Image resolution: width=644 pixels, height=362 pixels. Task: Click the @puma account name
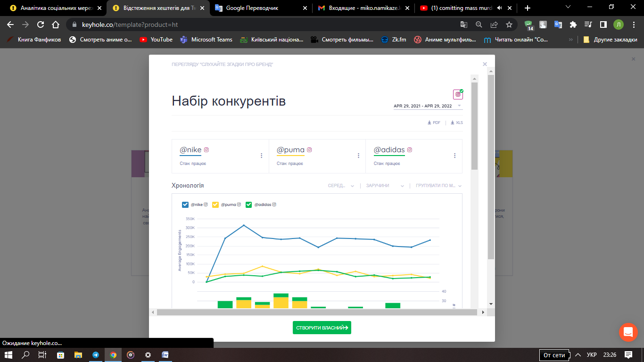pyautogui.click(x=290, y=150)
